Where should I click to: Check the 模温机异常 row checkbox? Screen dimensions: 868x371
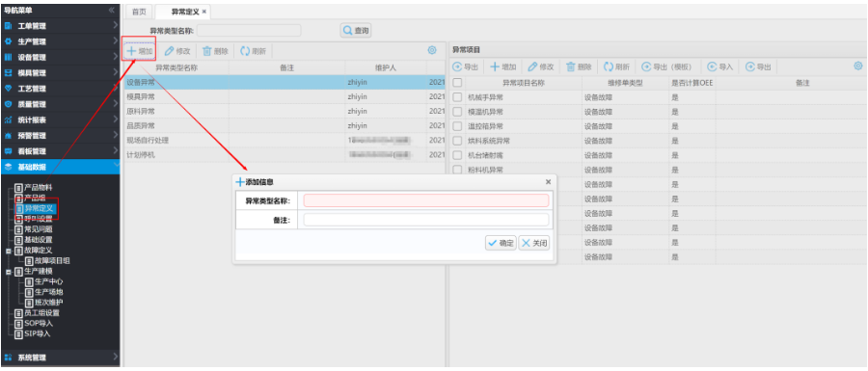457,112
